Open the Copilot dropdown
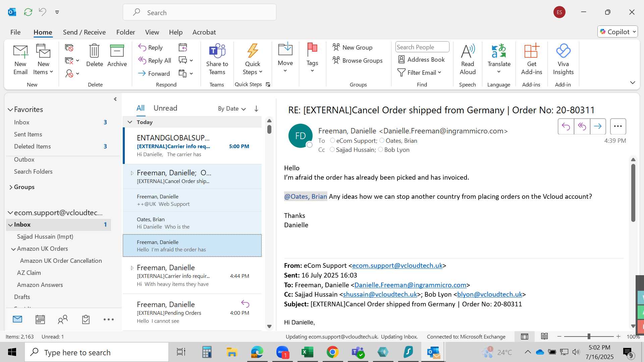The width and height of the screenshot is (644, 362). point(618,32)
